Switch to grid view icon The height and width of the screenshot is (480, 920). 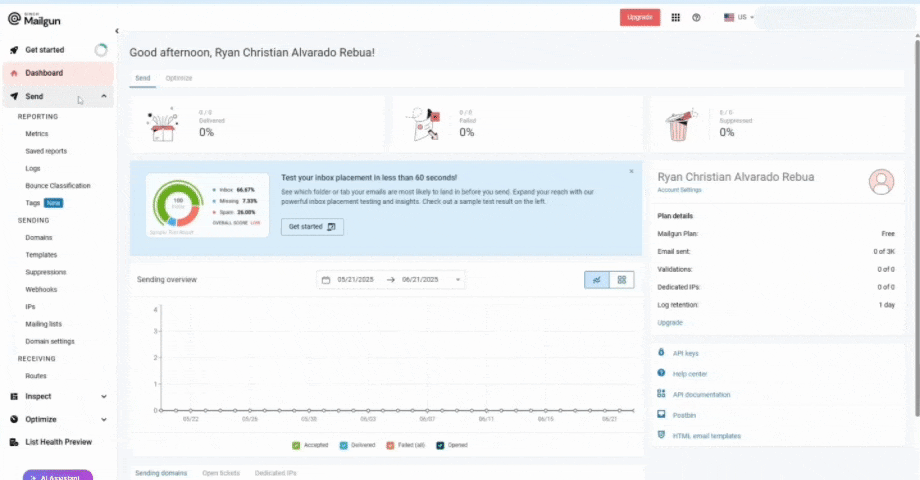(x=622, y=280)
